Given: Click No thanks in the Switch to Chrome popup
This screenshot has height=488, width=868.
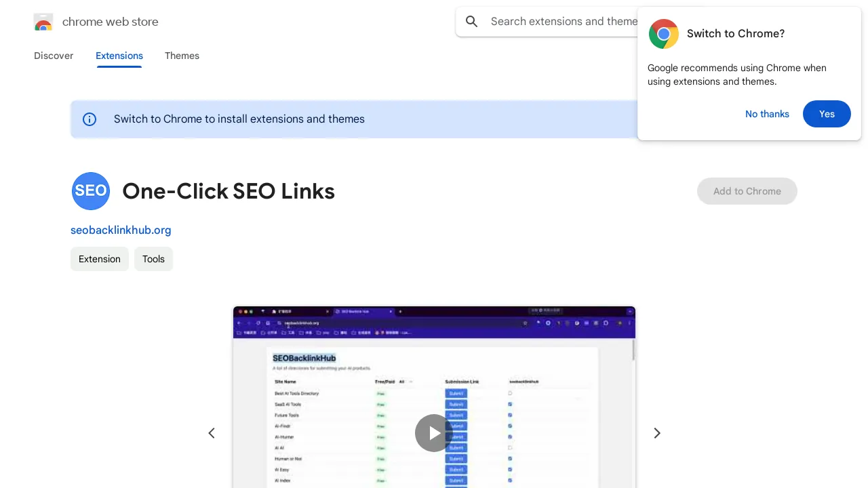Looking at the screenshot, I should [767, 114].
